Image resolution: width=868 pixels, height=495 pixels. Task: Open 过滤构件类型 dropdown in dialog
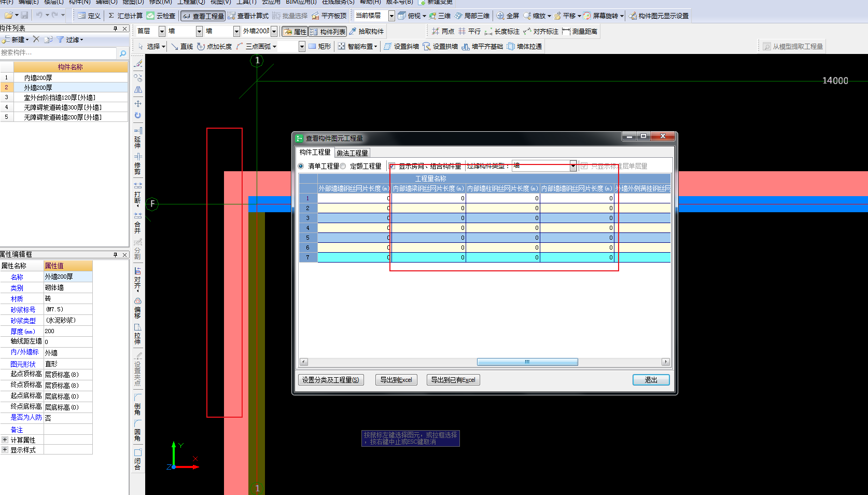point(573,166)
